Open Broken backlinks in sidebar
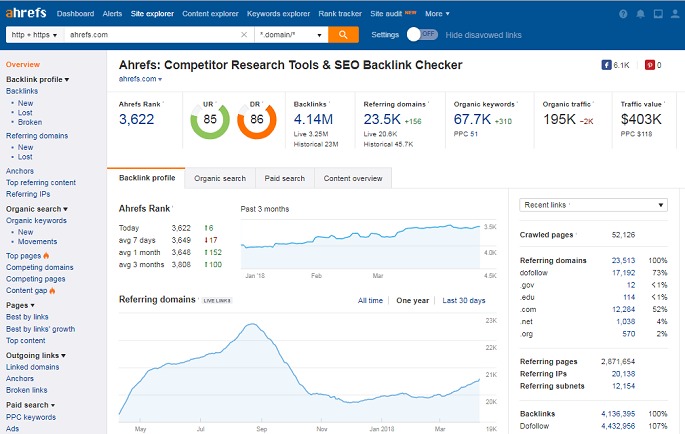Screen dimensions: 685x434 pyautogui.click(x=30, y=122)
